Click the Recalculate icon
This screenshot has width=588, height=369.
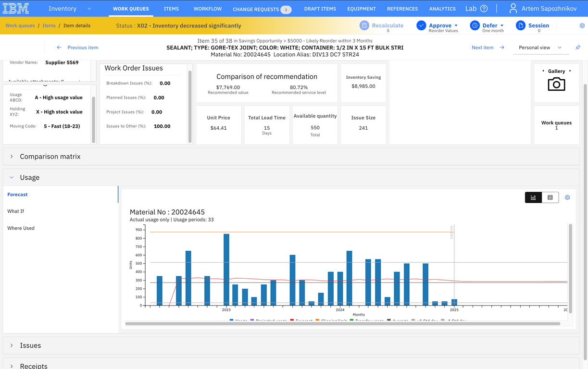pyautogui.click(x=364, y=25)
